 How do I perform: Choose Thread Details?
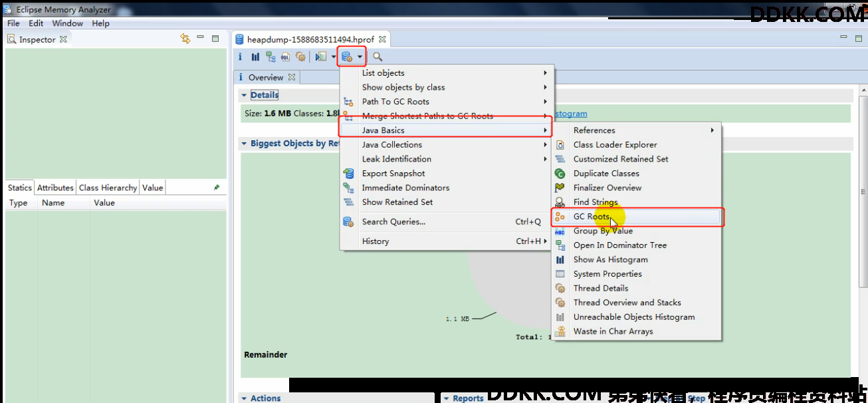pyautogui.click(x=637, y=288)
